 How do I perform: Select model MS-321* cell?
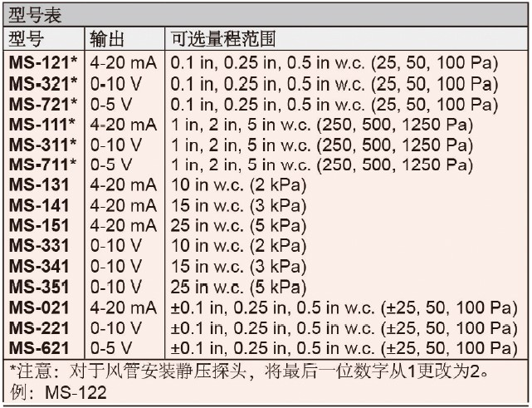click(x=43, y=84)
